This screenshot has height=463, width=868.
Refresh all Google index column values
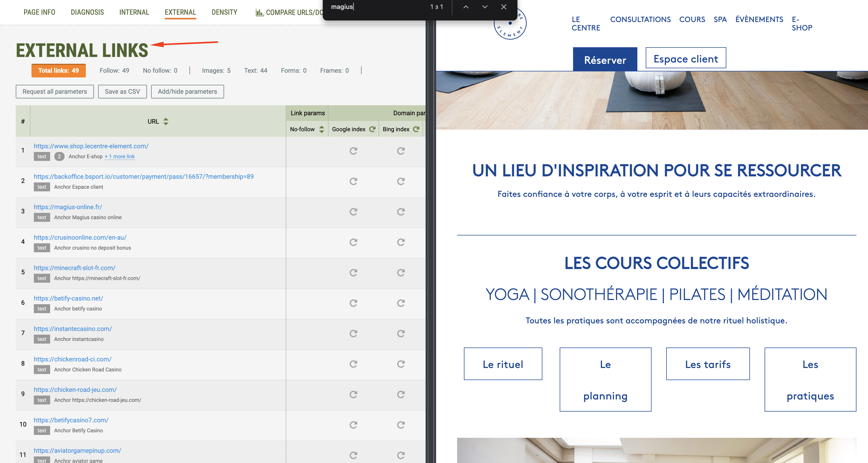point(372,129)
